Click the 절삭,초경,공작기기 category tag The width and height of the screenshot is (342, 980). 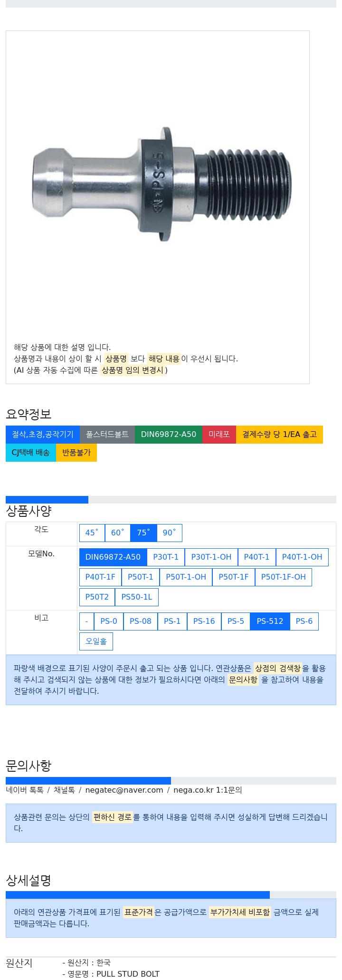click(x=43, y=434)
